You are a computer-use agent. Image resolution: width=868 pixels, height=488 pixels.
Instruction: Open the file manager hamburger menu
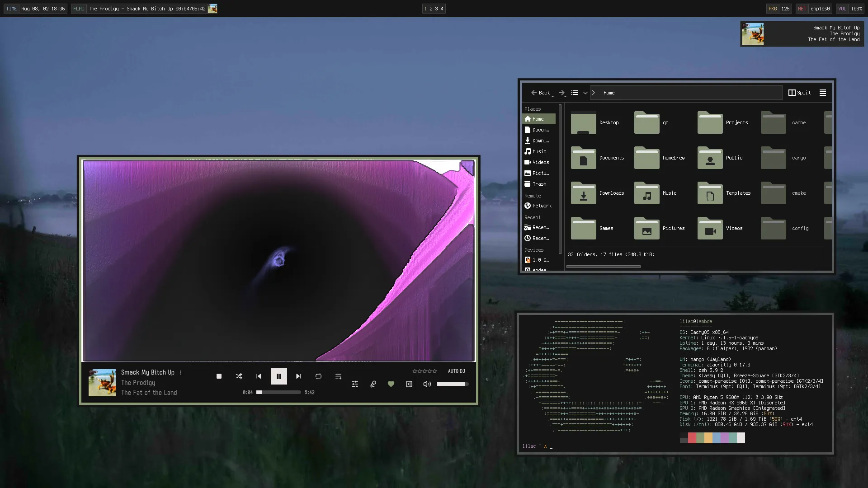[823, 93]
